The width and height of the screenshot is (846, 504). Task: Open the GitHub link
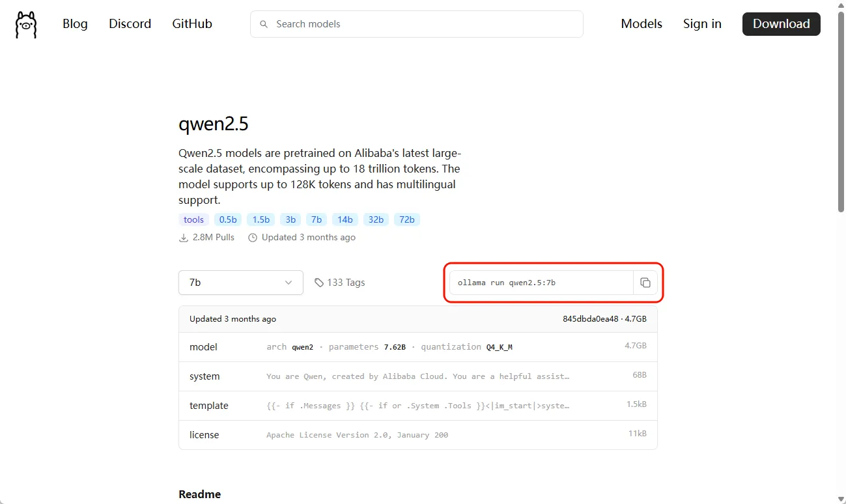click(x=192, y=24)
